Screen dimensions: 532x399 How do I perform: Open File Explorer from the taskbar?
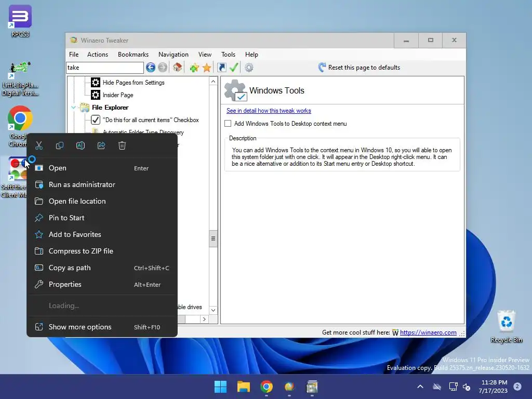coord(244,387)
